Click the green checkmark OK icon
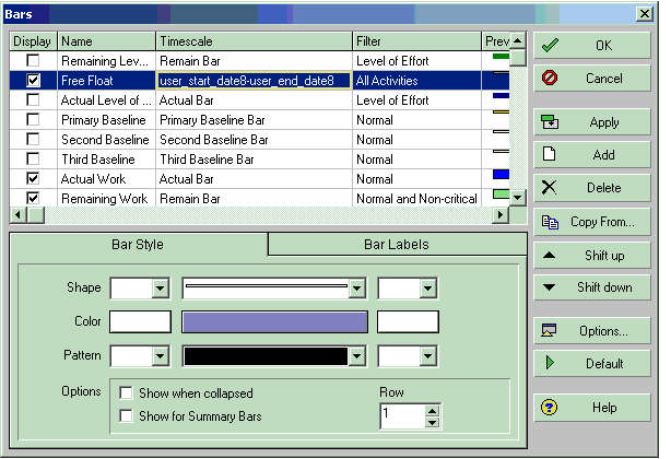Viewport: 666px width, 459px height. pos(549,45)
